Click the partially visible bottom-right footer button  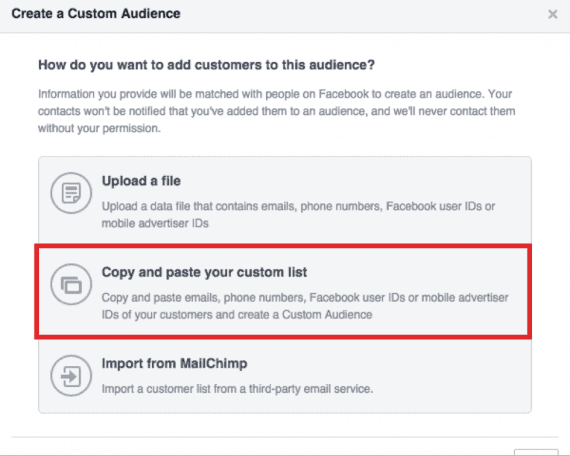coord(536,452)
